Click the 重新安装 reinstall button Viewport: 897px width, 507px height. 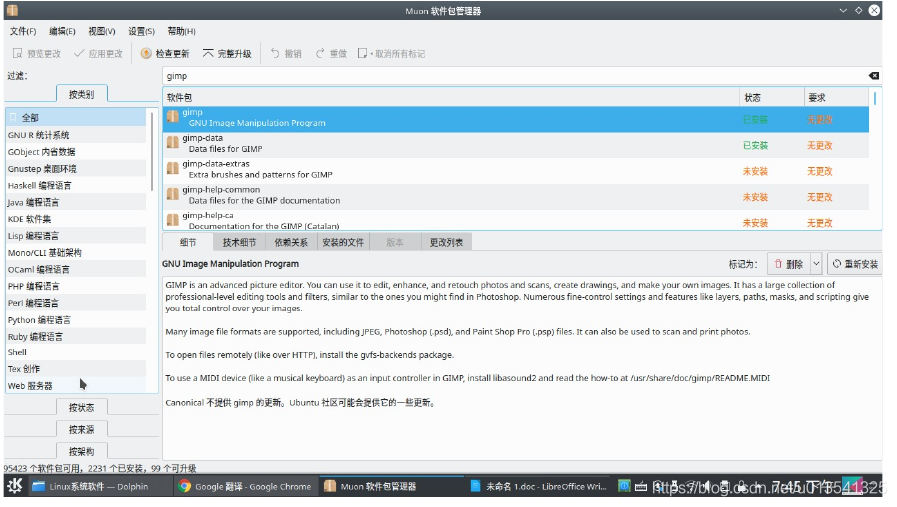855,264
